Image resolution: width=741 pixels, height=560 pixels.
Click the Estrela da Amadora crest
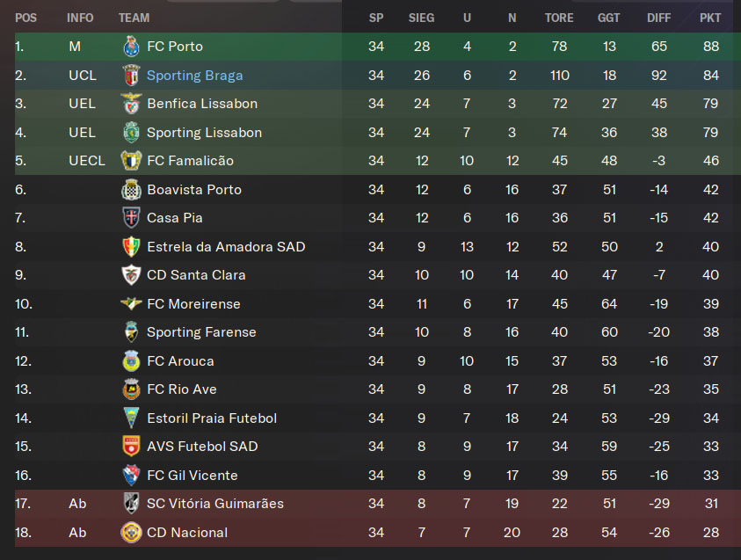point(131,247)
